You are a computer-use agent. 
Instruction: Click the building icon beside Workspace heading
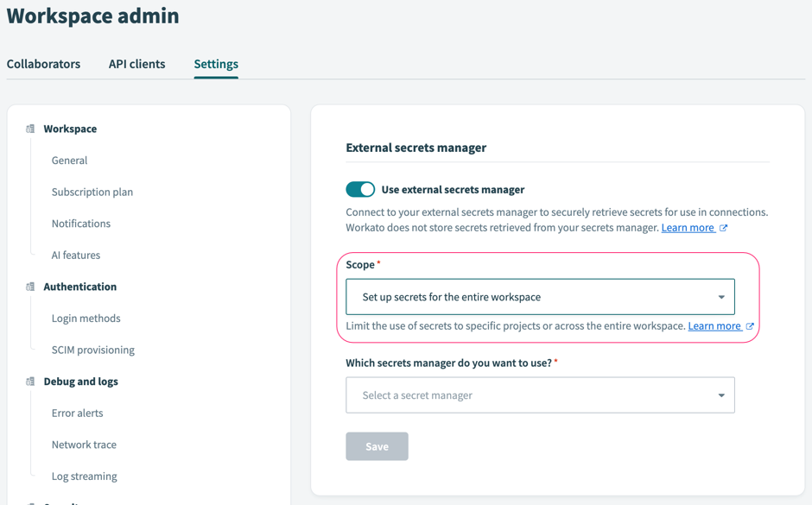click(30, 128)
